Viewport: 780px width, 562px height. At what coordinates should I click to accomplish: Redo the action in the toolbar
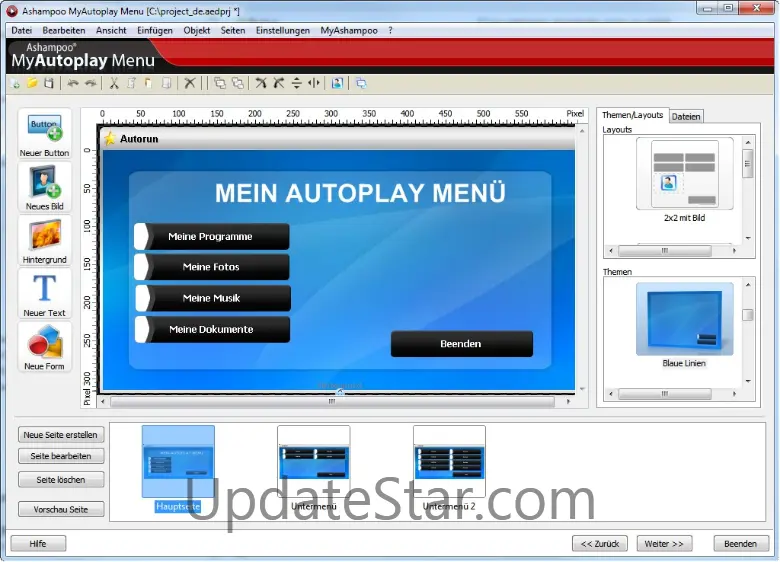[91, 83]
